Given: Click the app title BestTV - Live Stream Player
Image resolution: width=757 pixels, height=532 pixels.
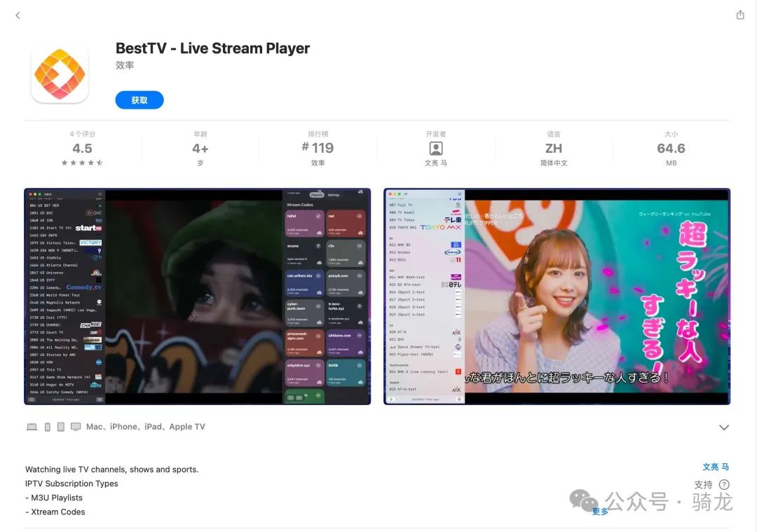Looking at the screenshot, I should 212,48.
